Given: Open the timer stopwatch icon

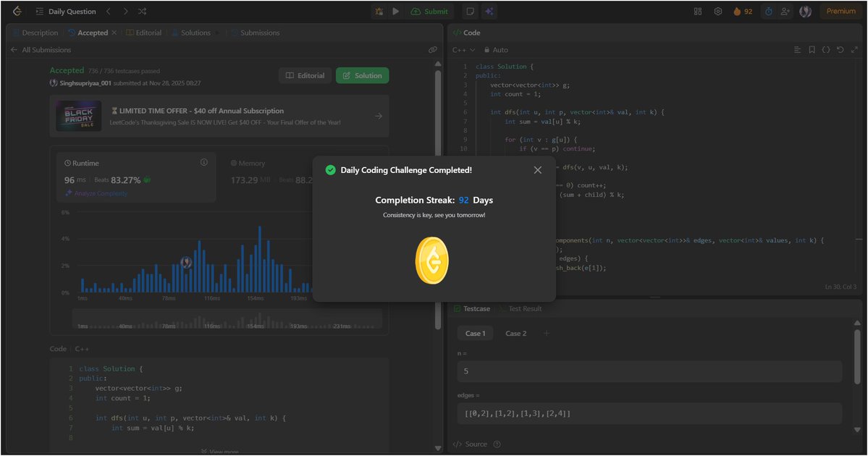Looking at the screenshot, I should tap(767, 11).
